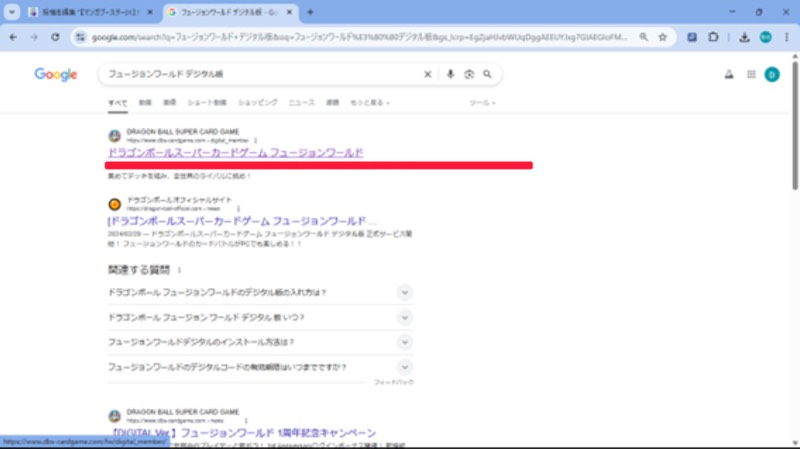
Task: Click the zoom magnifier icon in address bar
Action: pyautogui.click(x=643, y=37)
